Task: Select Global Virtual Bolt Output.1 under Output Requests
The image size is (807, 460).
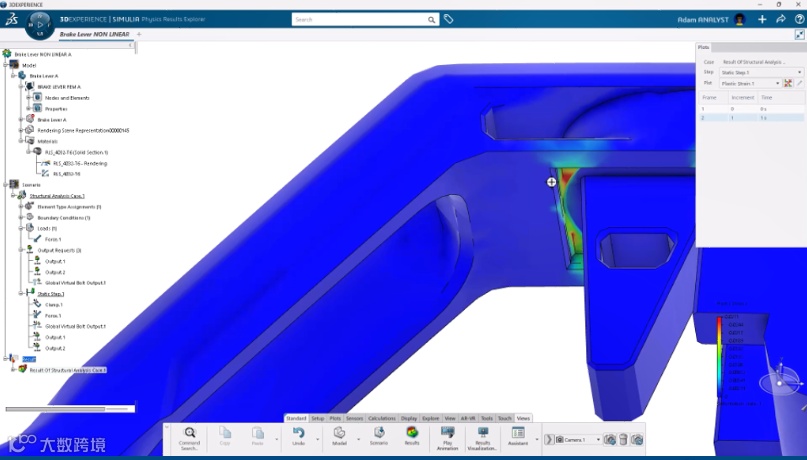Action: [75, 282]
